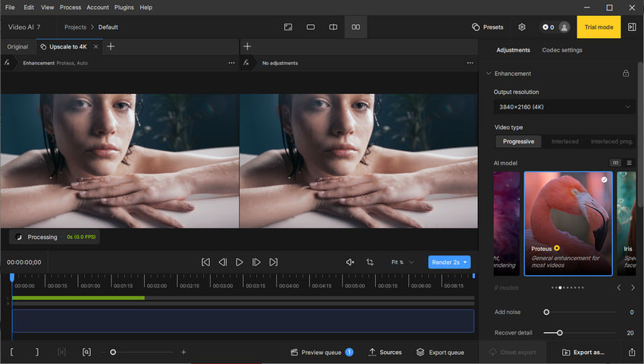
Task: Mute the audio speaker icon
Action: [x=350, y=262]
